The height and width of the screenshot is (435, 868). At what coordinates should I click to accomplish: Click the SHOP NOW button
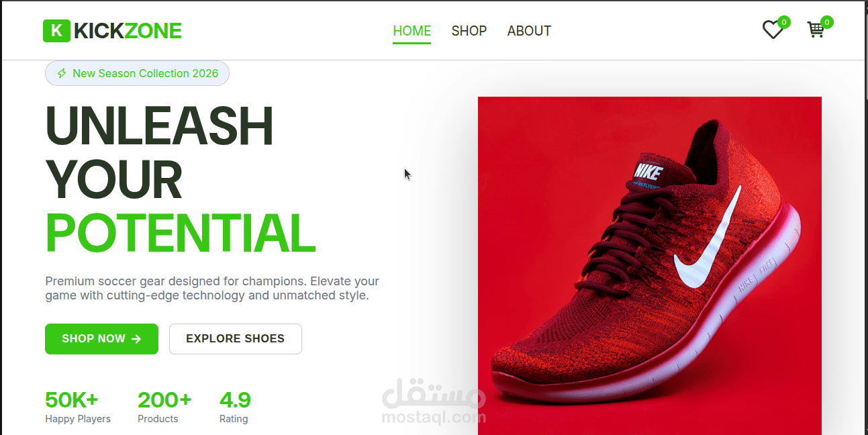pyautogui.click(x=101, y=339)
